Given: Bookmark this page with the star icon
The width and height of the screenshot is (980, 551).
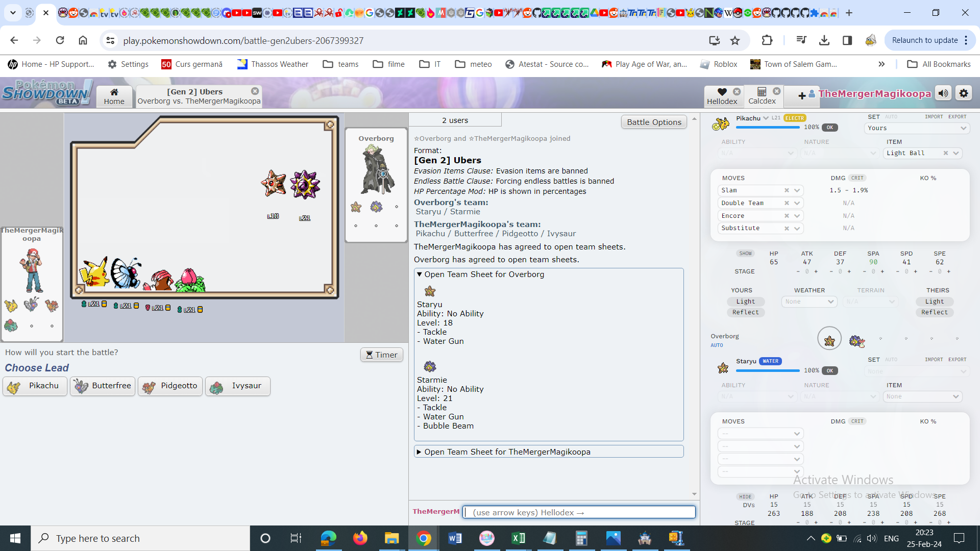Looking at the screenshot, I should (x=735, y=40).
